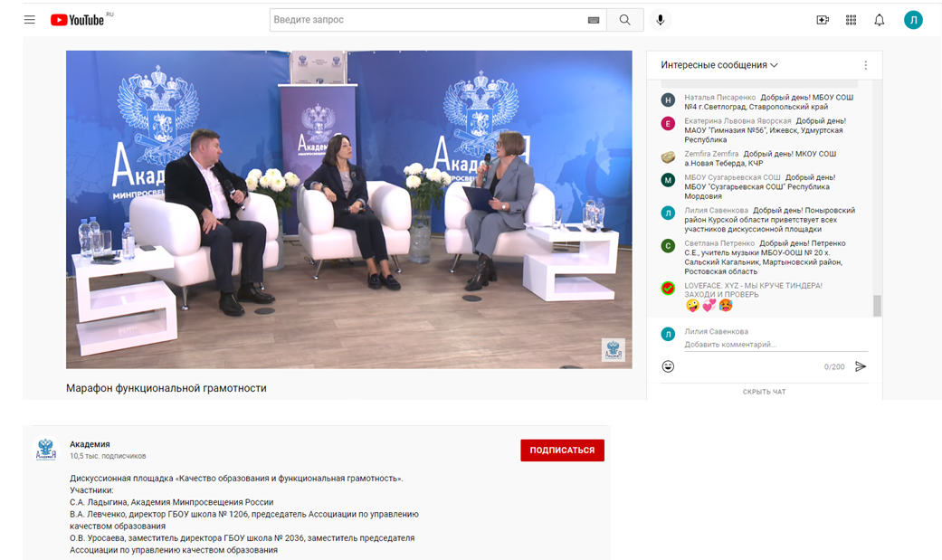
Task: Click the magnifier search button
Action: click(x=624, y=20)
